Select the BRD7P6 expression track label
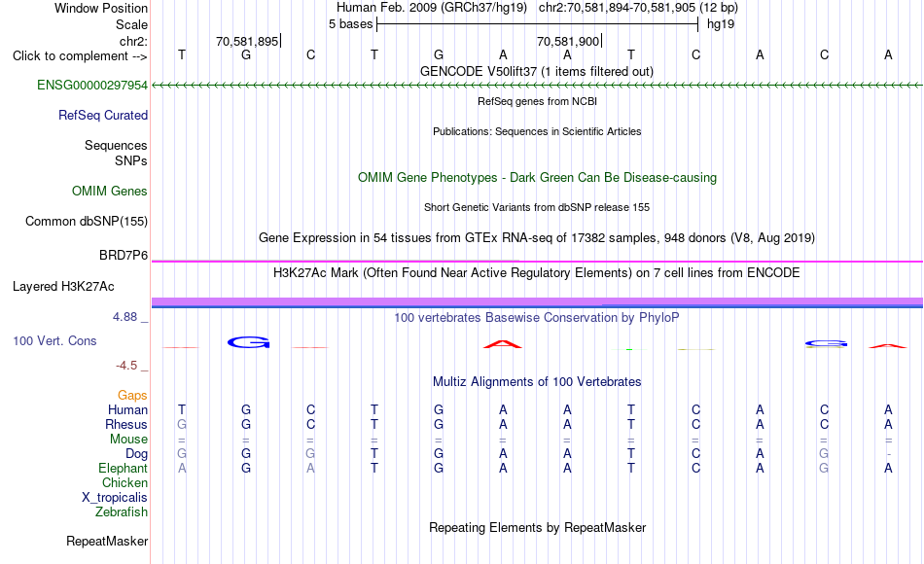Viewport: 924px width, 564px height. [124, 255]
